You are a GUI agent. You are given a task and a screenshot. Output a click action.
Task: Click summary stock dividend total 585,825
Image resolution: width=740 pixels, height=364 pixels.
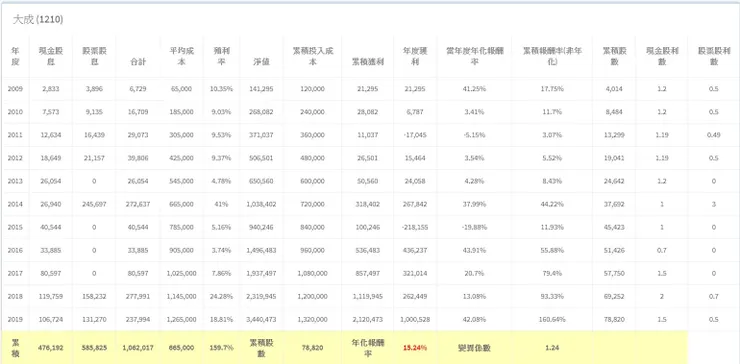click(x=94, y=347)
